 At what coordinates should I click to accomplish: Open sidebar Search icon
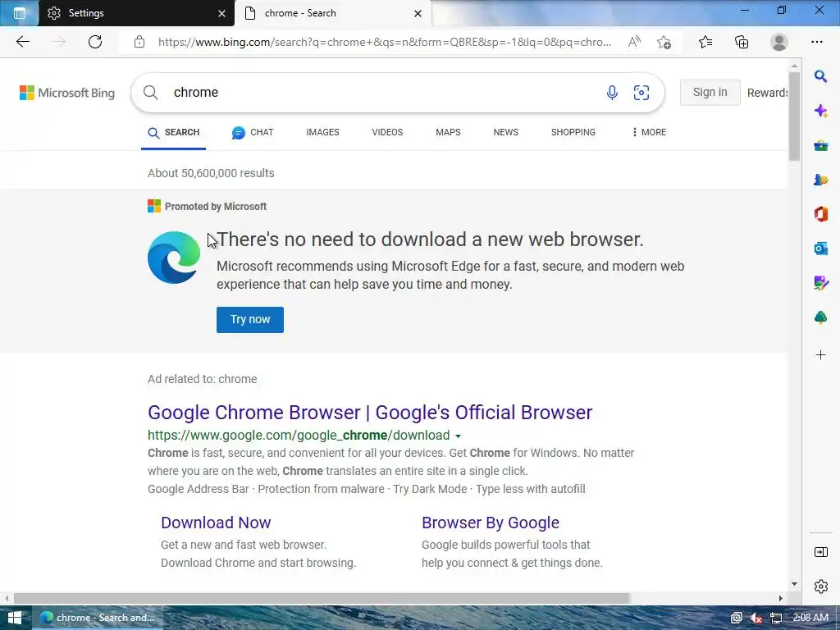[820, 76]
